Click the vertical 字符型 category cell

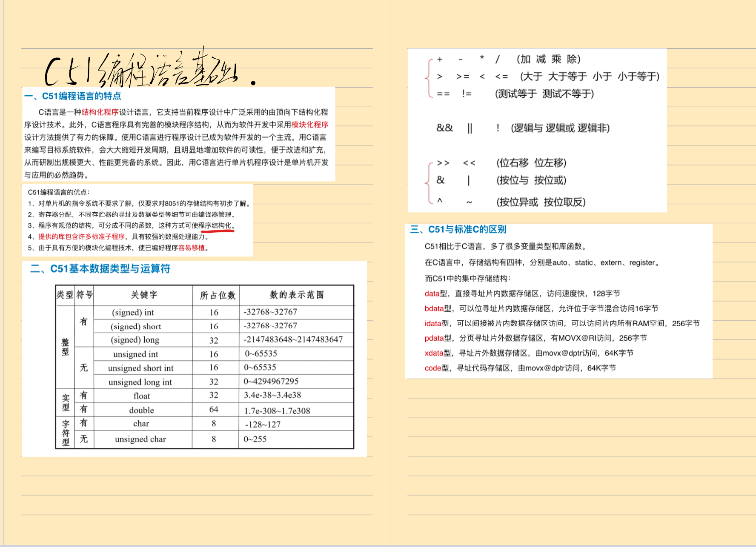click(x=66, y=433)
